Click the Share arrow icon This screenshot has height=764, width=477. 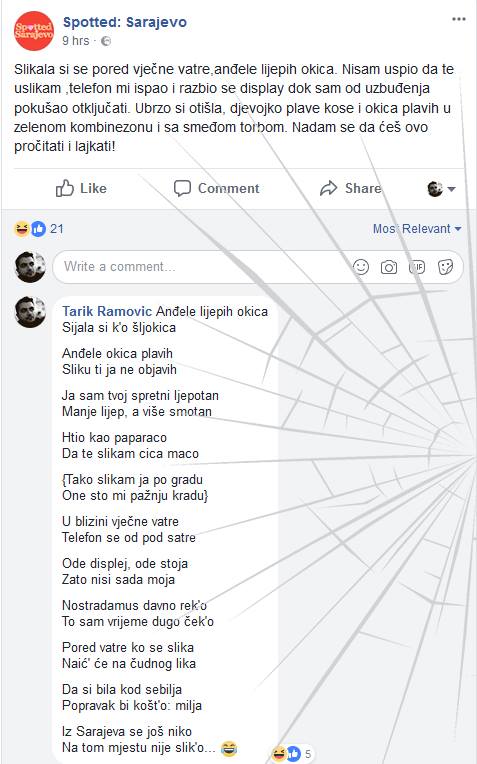[x=328, y=188]
